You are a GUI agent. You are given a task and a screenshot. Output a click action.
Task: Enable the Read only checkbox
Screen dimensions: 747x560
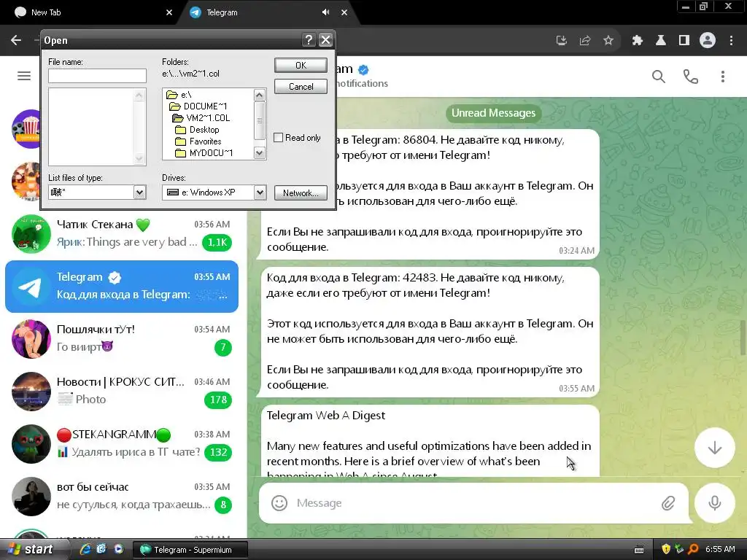click(278, 138)
